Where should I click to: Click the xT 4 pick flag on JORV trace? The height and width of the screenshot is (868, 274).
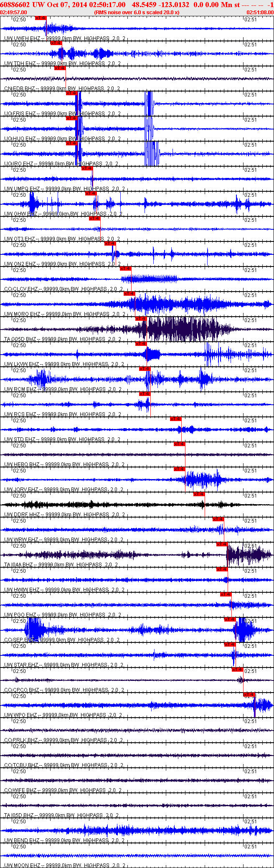coord(180,469)
